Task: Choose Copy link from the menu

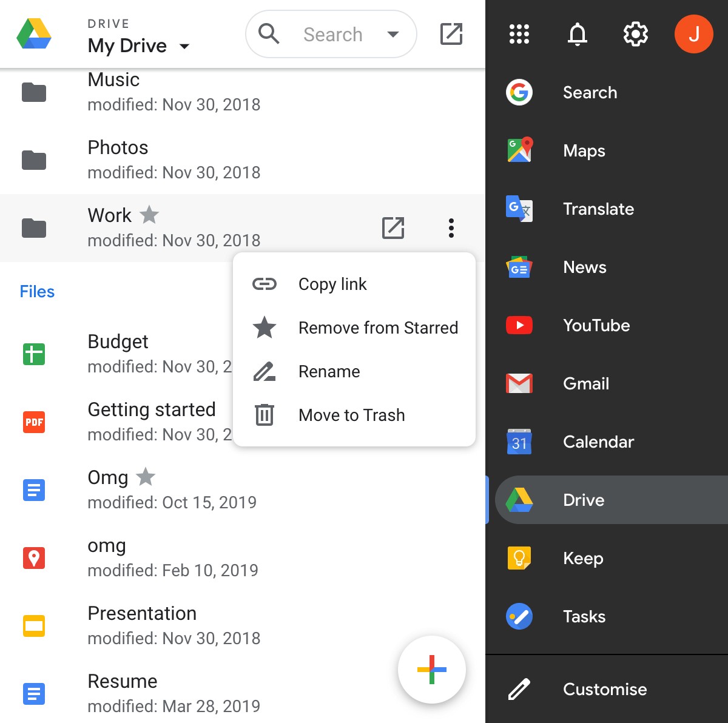Action: 332,284
